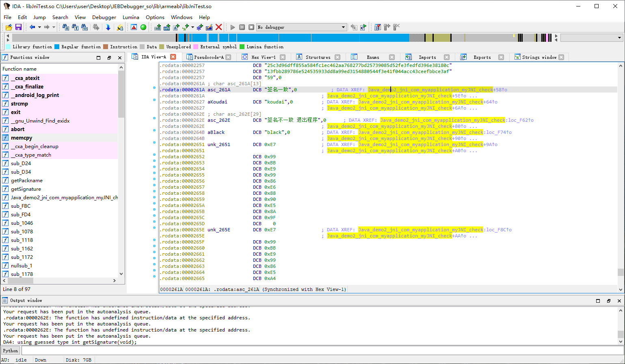
Task: Click the green arrow step icon
Action: 363,27
